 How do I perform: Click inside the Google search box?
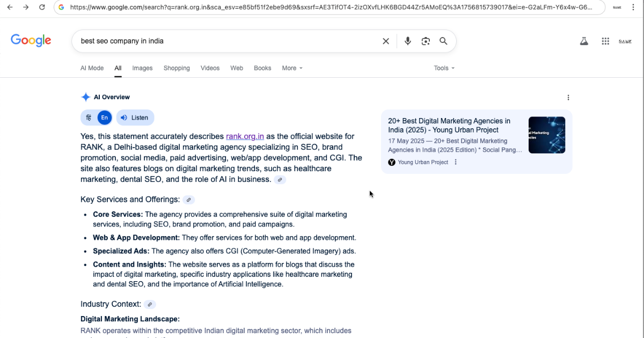pyautogui.click(x=225, y=41)
